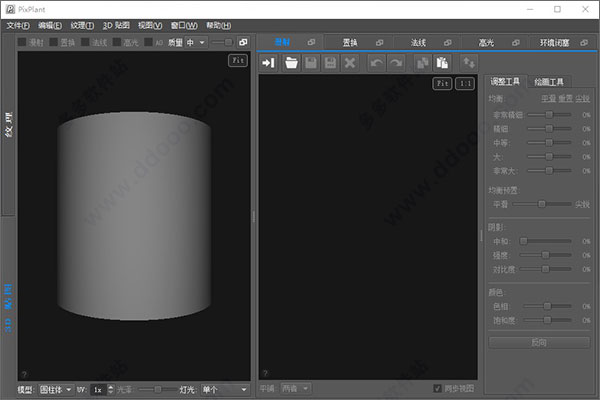Screen dimensions: 600x400
Task: Detach the 漫射 tab with its window icon
Action: pyautogui.click(x=311, y=42)
